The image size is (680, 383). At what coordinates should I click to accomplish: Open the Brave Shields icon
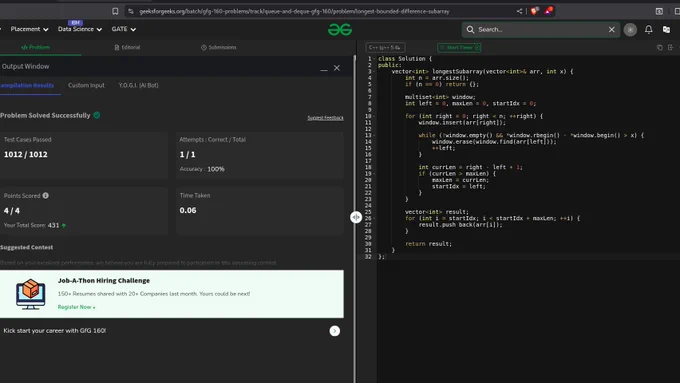[x=534, y=11]
